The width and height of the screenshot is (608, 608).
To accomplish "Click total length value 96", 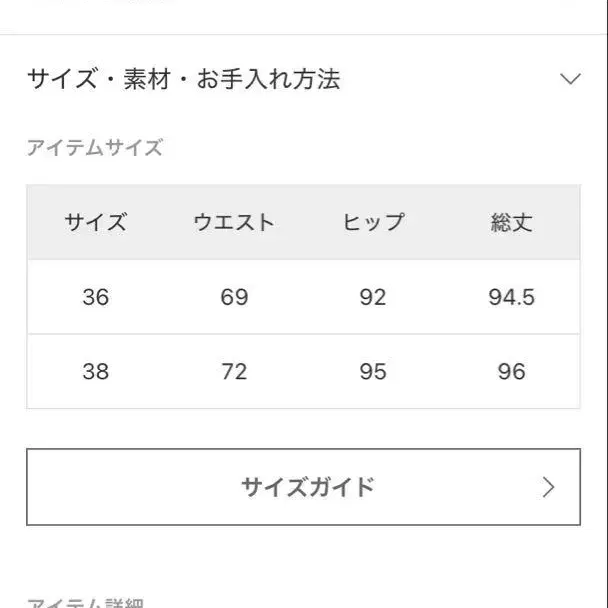I will click(x=511, y=372).
